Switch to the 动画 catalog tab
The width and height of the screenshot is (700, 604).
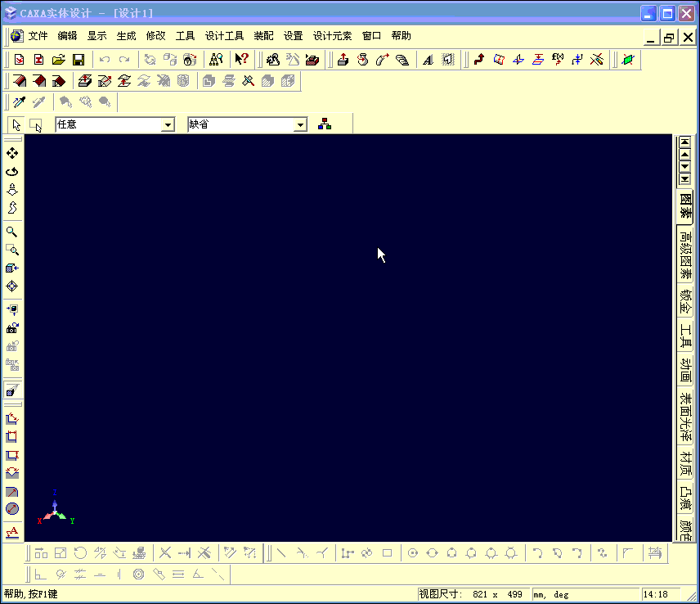(685, 369)
